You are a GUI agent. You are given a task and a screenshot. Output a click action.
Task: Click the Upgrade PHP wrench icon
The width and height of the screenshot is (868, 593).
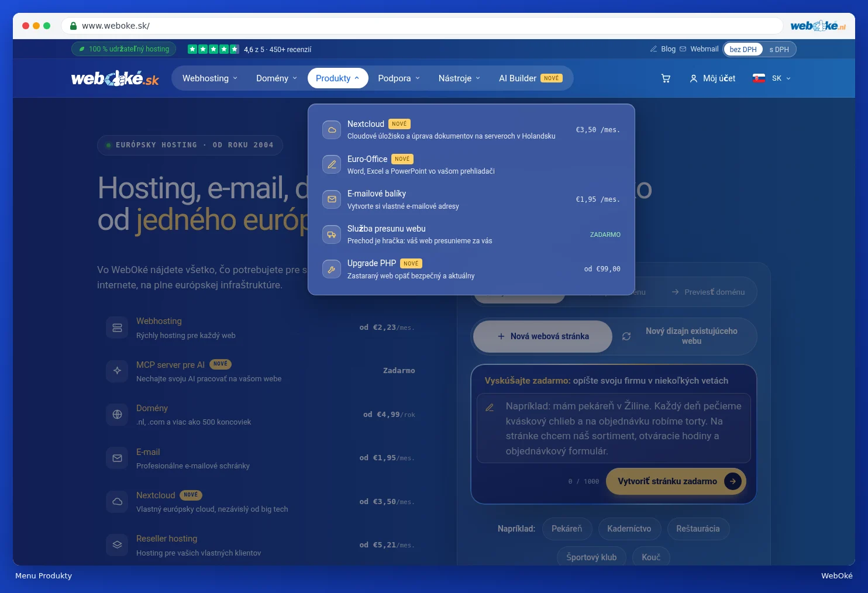point(332,269)
